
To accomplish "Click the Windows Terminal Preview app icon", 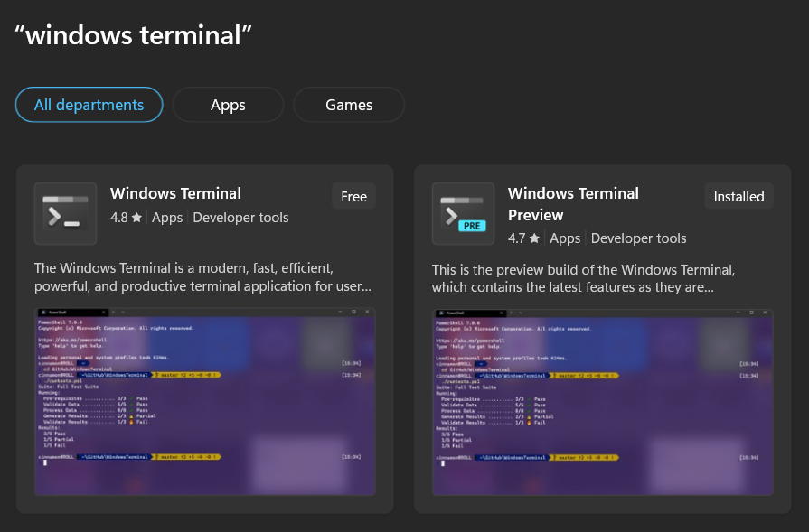I will pyautogui.click(x=463, y=213).
